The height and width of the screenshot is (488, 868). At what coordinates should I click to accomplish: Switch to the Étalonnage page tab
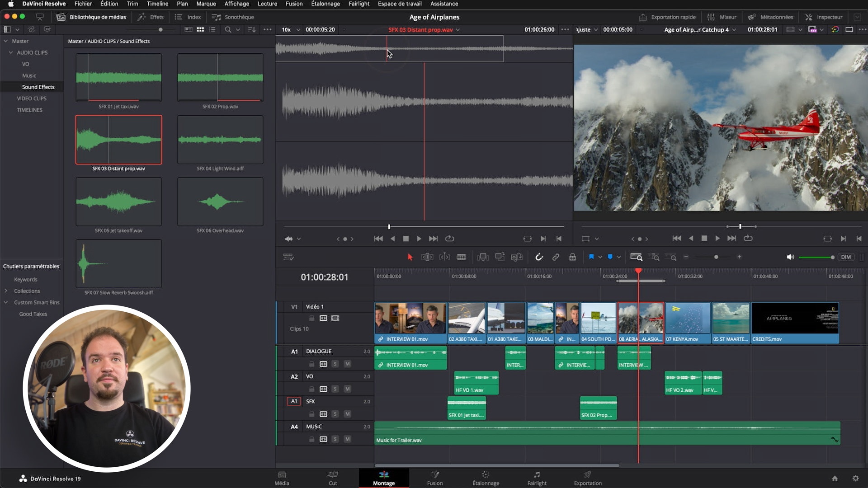click(x=486, y=478)
